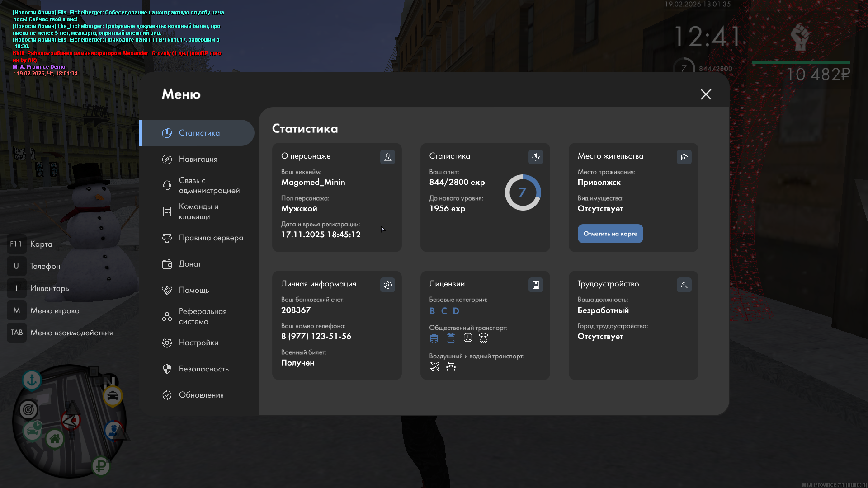Click the document icon in Лицензии card
This screenshot has height=488, width=868.
(536, 285)
